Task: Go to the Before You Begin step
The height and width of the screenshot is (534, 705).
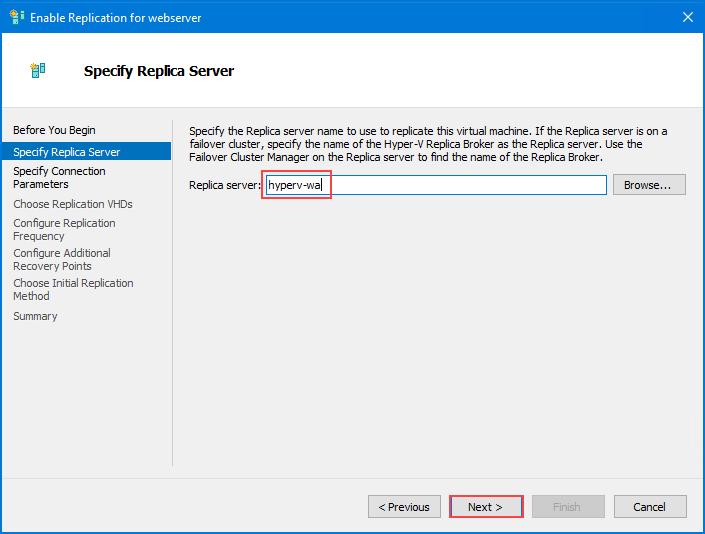Action: point(54,130)
